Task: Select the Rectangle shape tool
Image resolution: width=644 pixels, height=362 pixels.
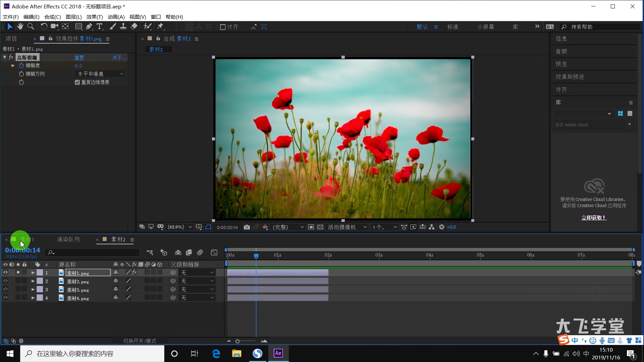Action: click(x=78, y=26)
